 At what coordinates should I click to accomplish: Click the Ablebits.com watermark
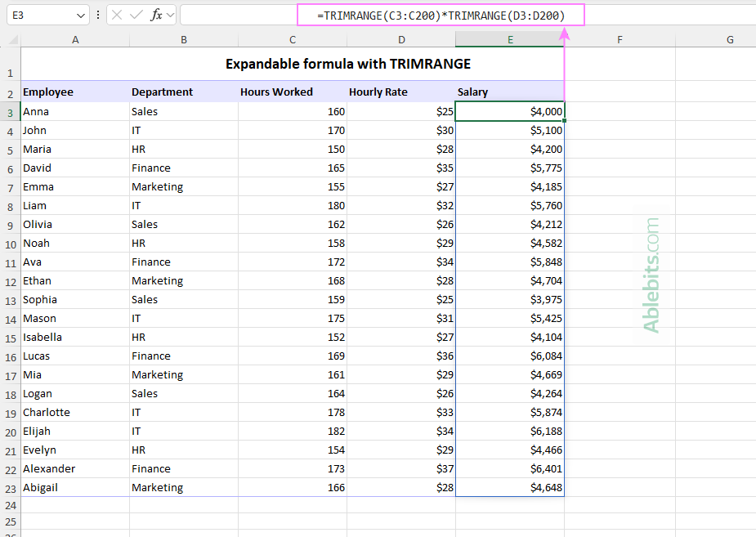651,275
